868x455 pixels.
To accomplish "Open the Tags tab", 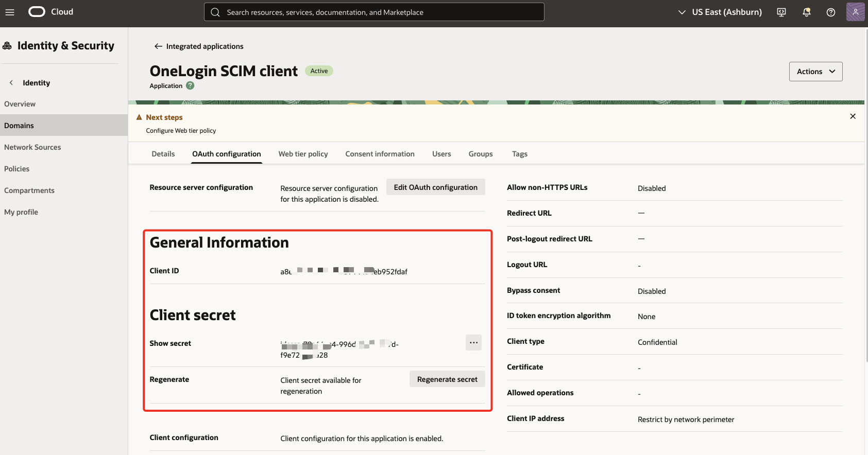I will tap(520, 154).
